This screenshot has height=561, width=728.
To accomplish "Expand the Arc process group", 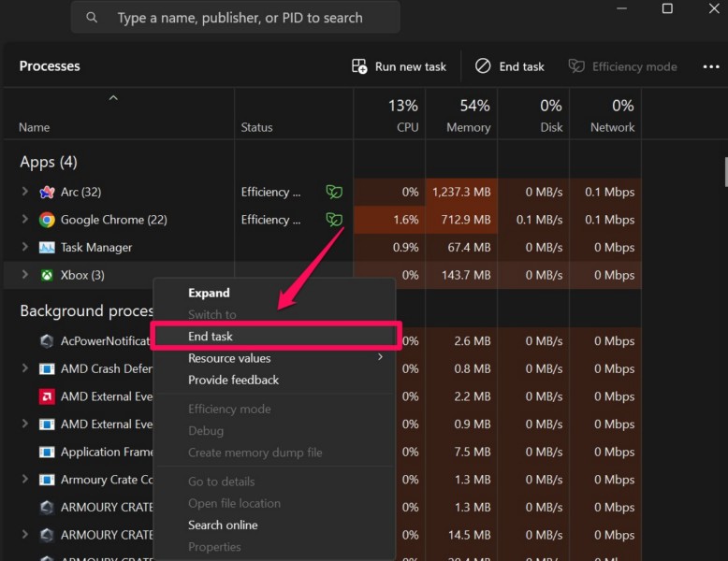I will coord(25,193).
